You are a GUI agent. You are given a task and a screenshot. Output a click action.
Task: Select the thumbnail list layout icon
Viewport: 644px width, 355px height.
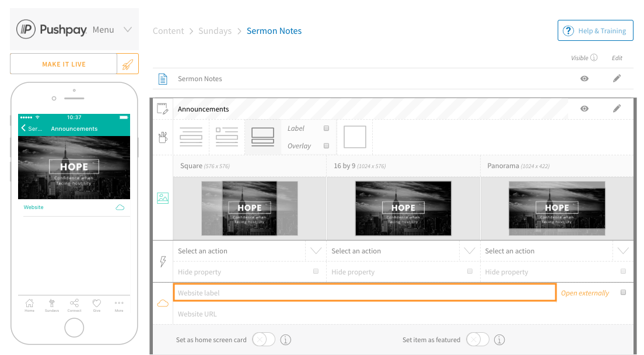coord(227,137)
